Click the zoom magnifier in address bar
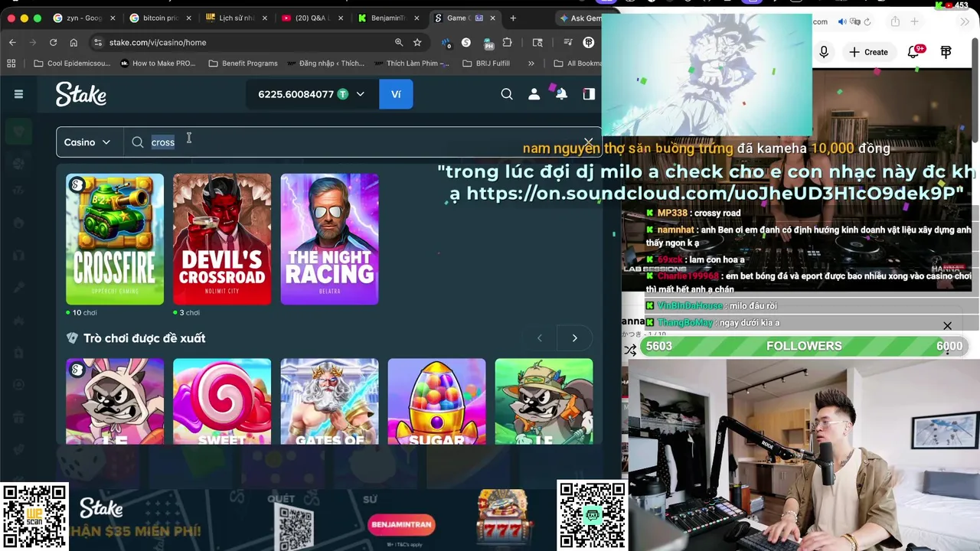 pos(399,42)
